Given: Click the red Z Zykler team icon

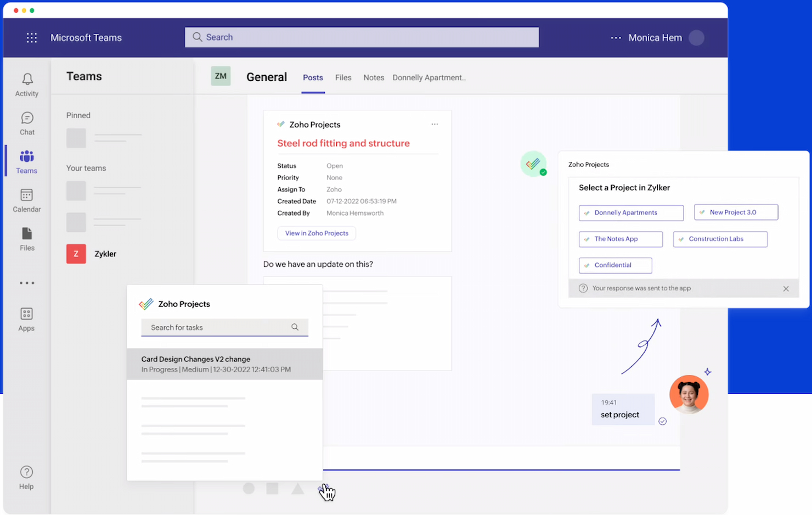Looking at the screenshot, I should (76, 254).
